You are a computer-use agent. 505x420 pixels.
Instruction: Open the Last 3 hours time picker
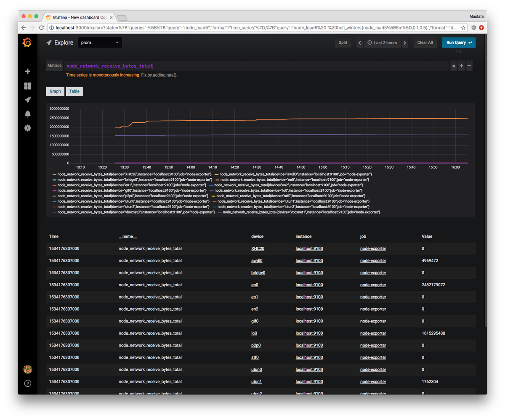pyautogui.click(x=382, y=42)
